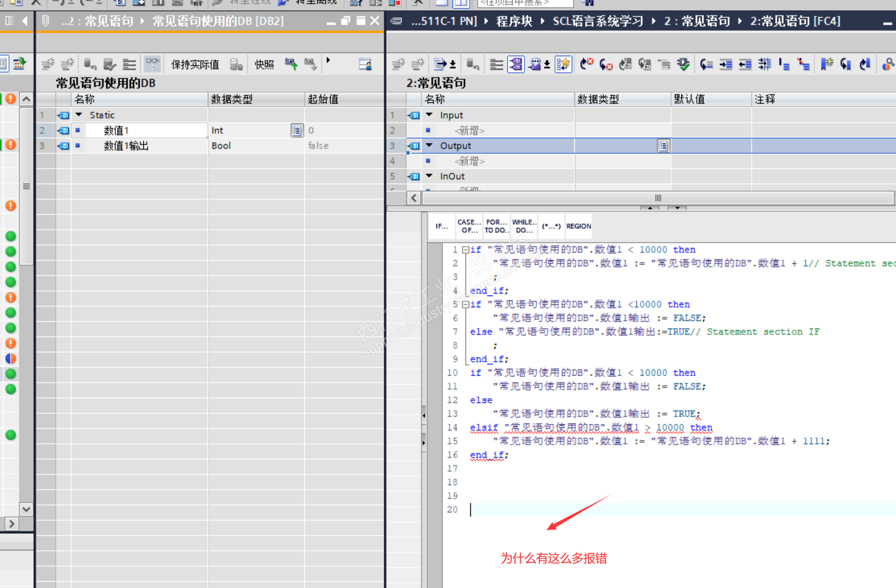Open data type picker on the Output row
The width and height of the screenshot is (896, 588).
[x=664, y=146]
